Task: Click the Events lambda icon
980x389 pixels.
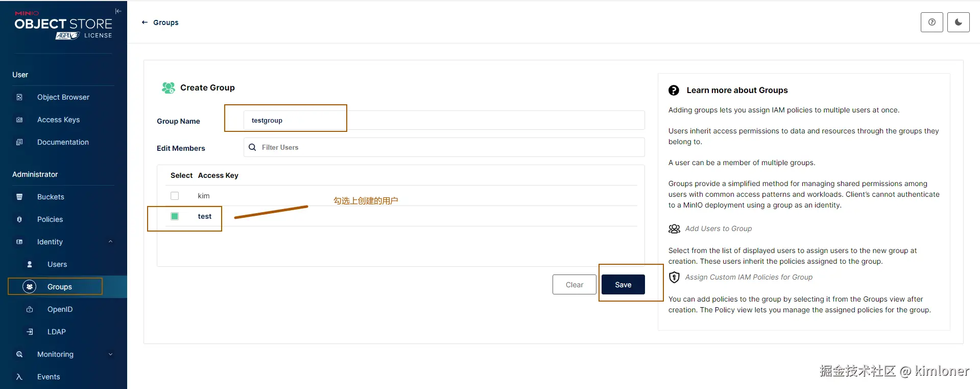Action: (19, 377)
